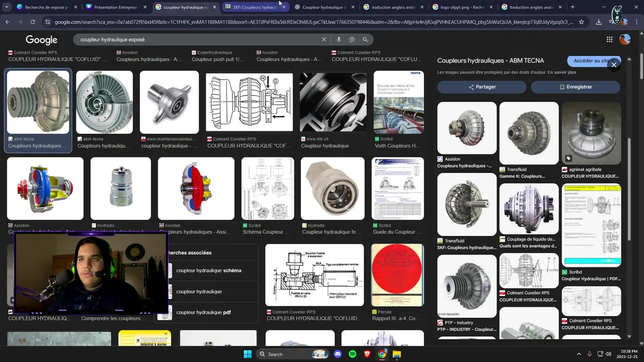
Task: Click the Coupleurs hydrauliques - ABM TECNA title
Action: [x=491, y=61]
